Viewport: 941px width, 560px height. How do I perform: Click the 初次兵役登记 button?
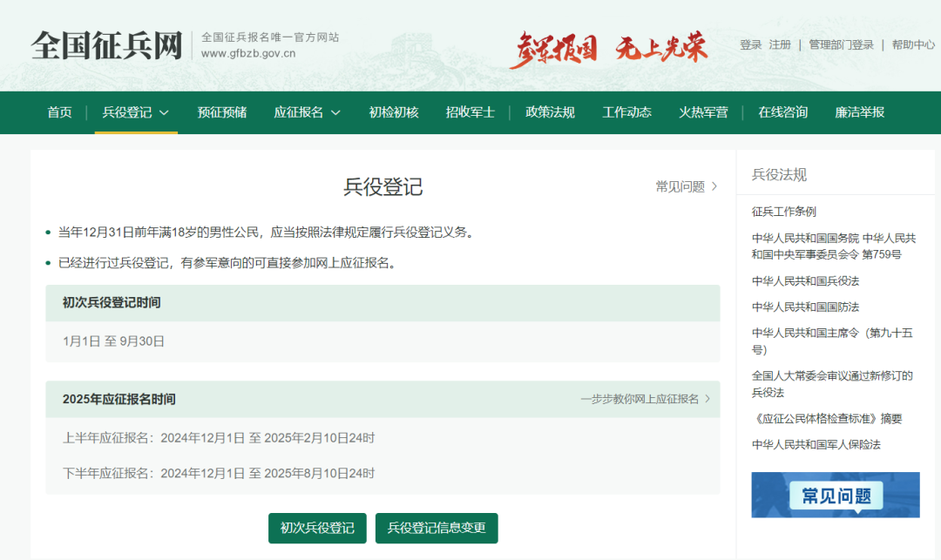click(317, 528)
